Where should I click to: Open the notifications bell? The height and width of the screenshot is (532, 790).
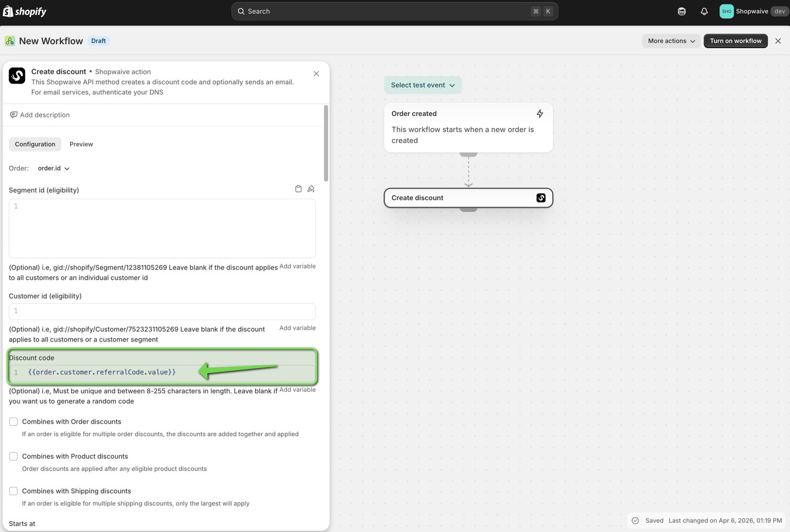pyautogui.click(x=704, y=11)
